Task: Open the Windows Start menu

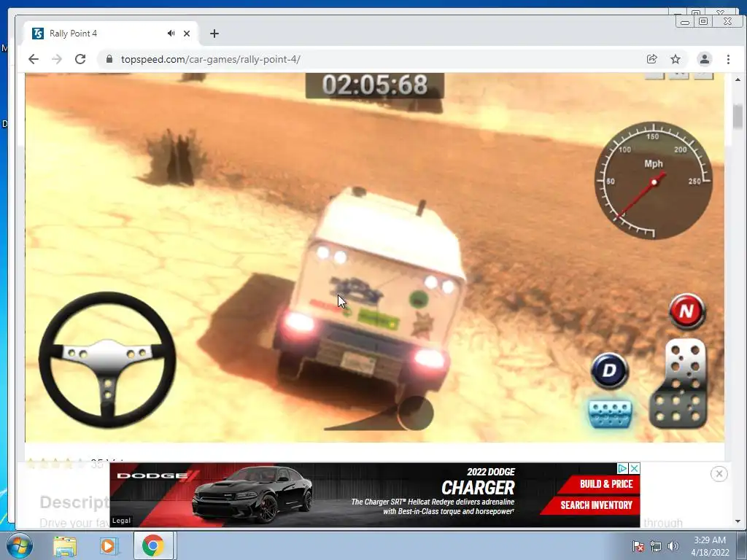Action: pyautogui.click(x=20, y=545)
